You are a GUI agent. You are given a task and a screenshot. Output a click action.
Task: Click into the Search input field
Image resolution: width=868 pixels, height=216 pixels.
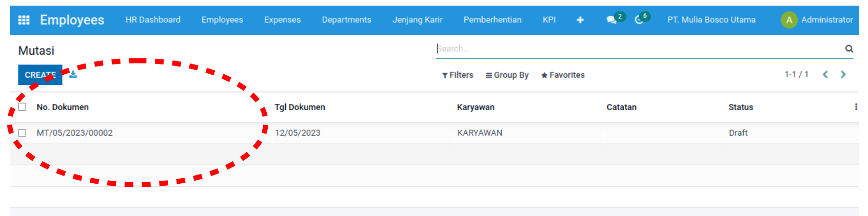pos(636,49)
